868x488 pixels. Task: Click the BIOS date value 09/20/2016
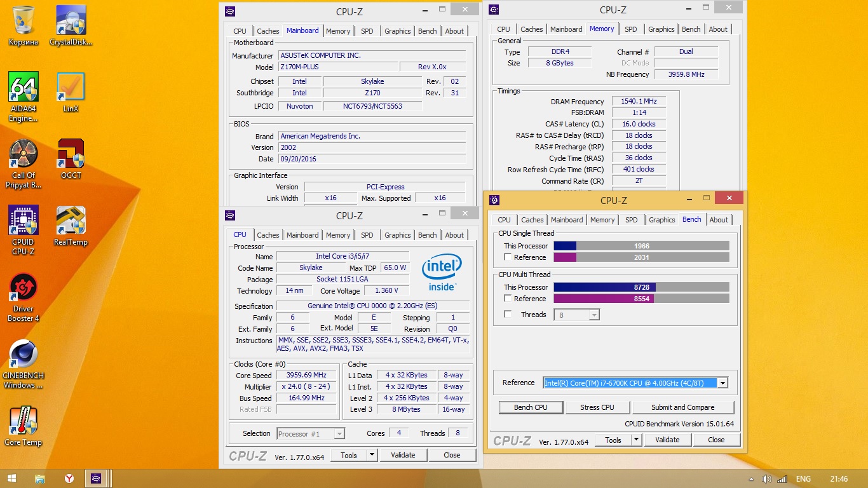372,159
